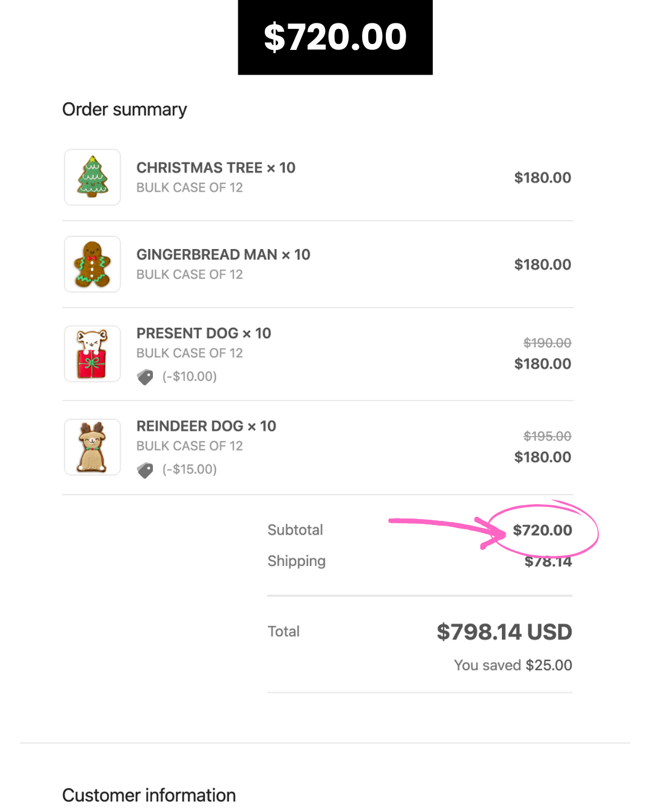The image size is (650, 812).
Task: Click the Customer information heading
Action: coord(149,795)
